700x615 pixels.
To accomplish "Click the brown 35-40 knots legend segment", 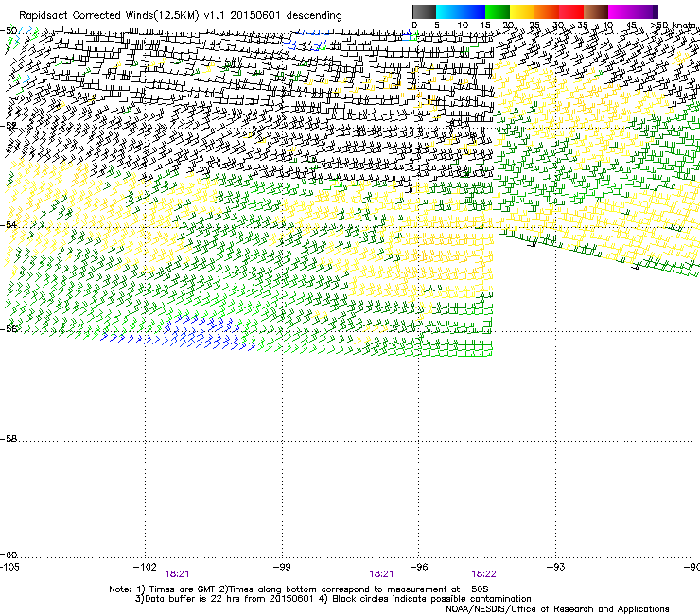I will [596, 11].
